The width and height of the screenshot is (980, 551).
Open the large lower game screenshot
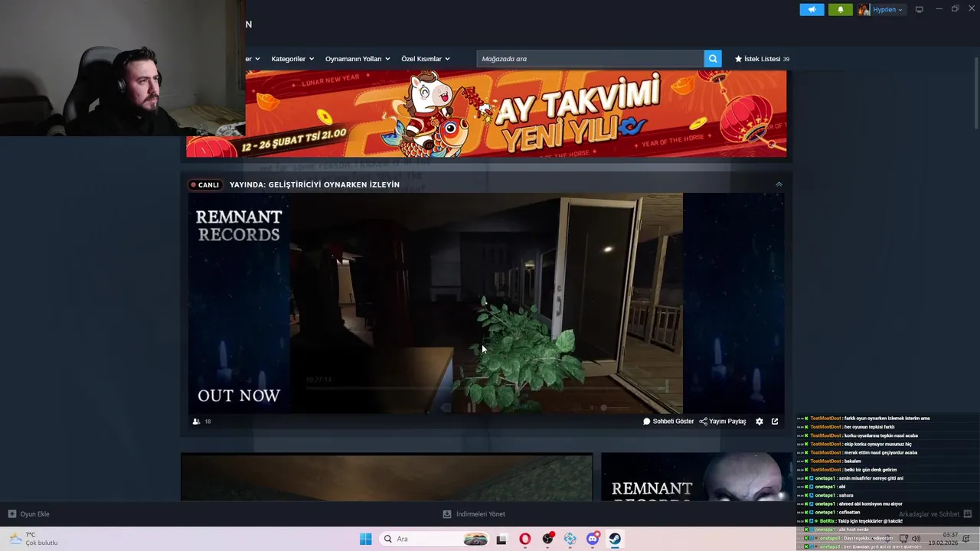pos(387,477)
